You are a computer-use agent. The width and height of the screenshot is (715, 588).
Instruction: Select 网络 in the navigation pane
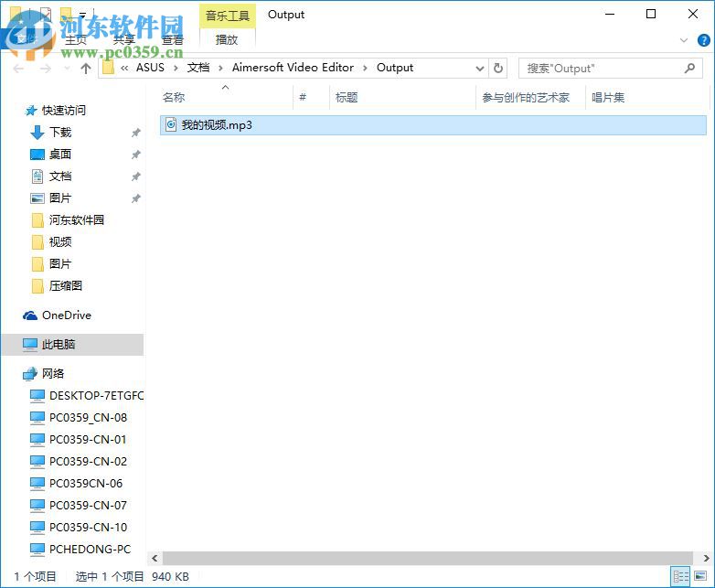pos(53,374)
